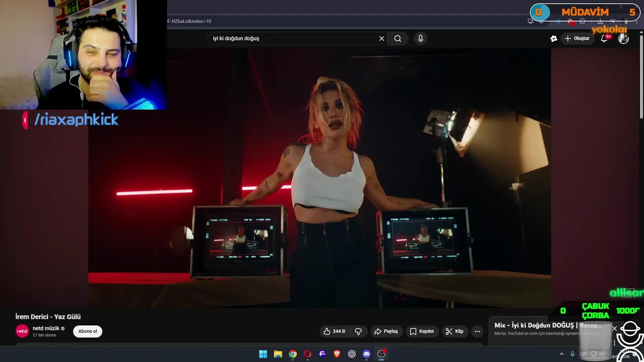This screenshot has width=644, height=362.
Task: Click the sparkle star icon beside Oluştur
Action: [553, 39]
